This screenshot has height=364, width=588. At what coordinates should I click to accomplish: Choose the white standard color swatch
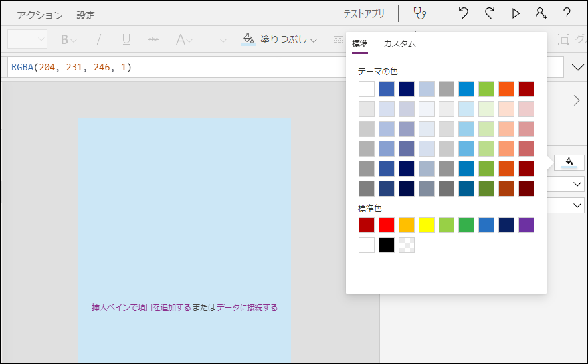point(367,245)
